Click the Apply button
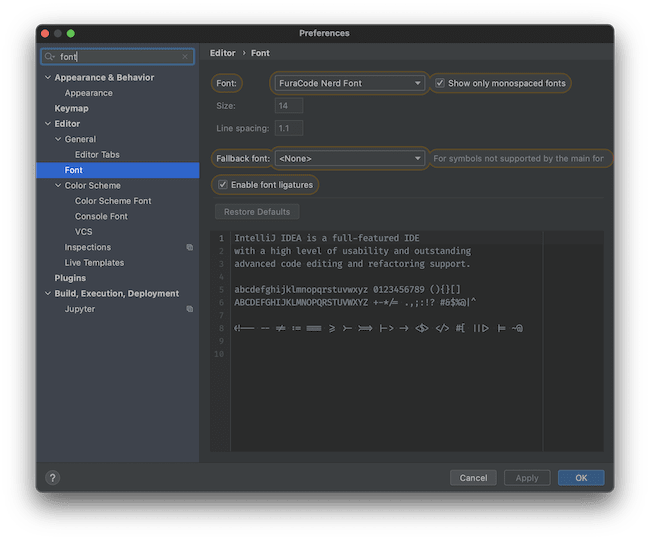Screen dimensions: 650x540 coord(527,478)
